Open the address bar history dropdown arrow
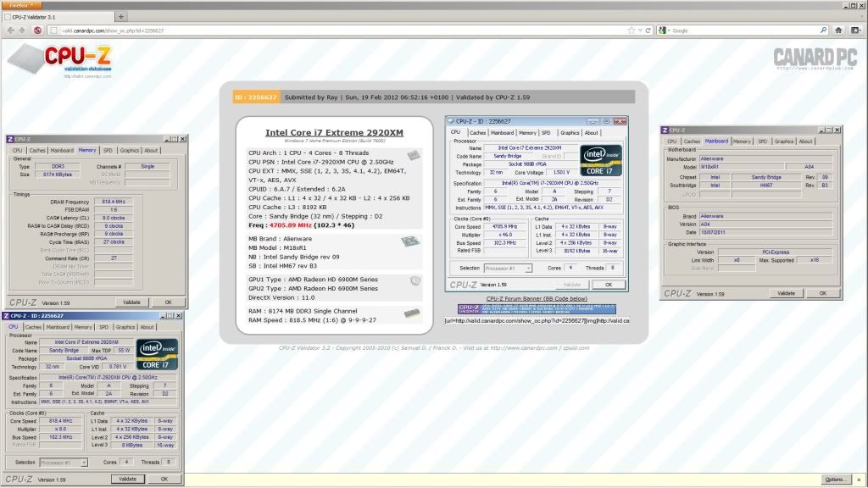This screenshot has width=868, height=488. (x=640, y=30)
